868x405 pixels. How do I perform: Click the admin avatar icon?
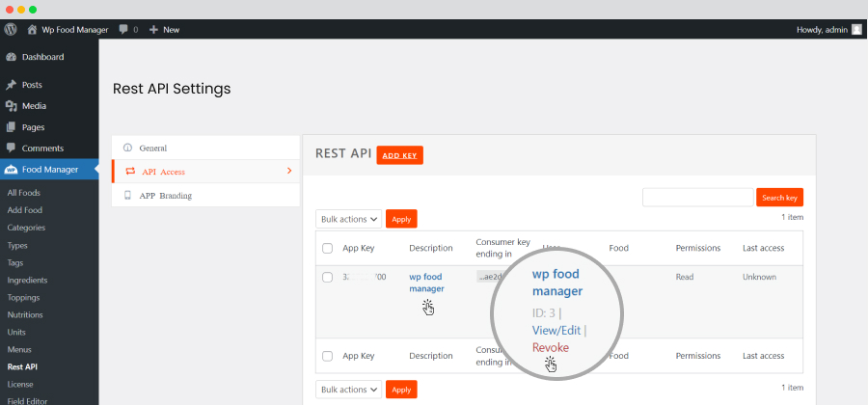point(857,29)
